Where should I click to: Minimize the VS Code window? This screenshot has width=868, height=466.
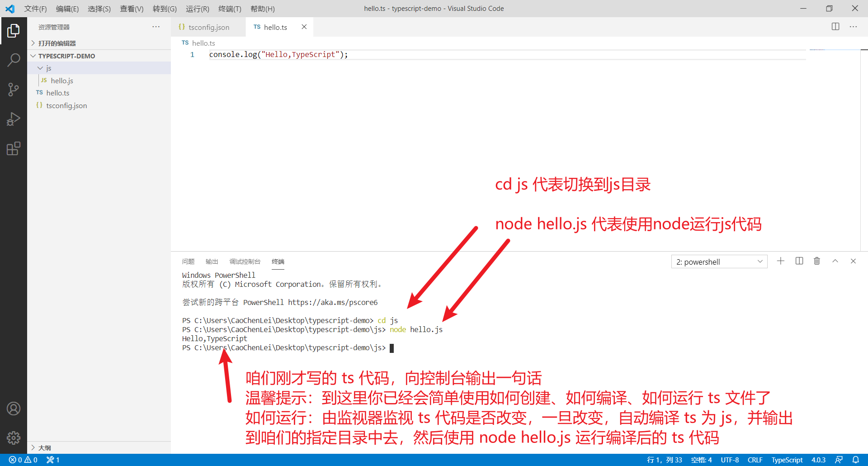tap(803, 9)
